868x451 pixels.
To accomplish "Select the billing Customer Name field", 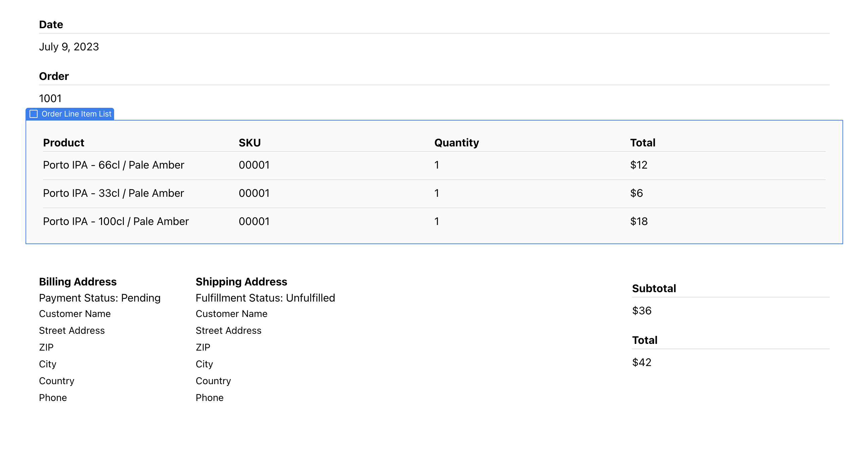I will point(75,314).
